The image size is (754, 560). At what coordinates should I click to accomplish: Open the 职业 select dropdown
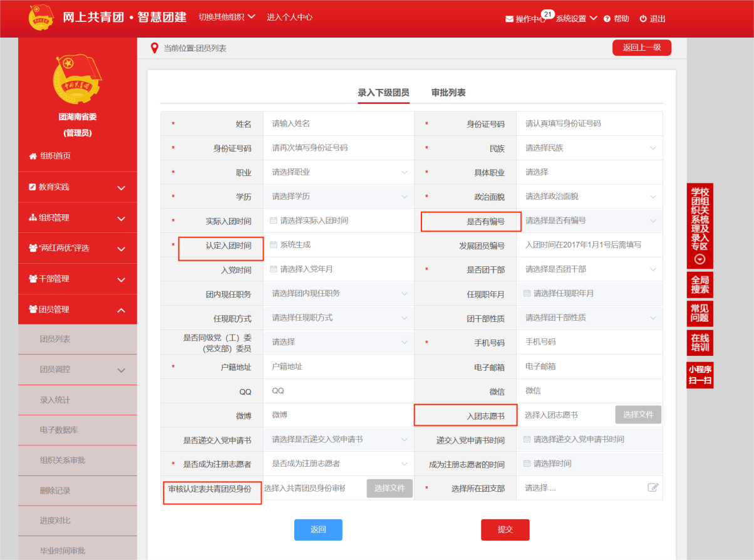[338, 172]
